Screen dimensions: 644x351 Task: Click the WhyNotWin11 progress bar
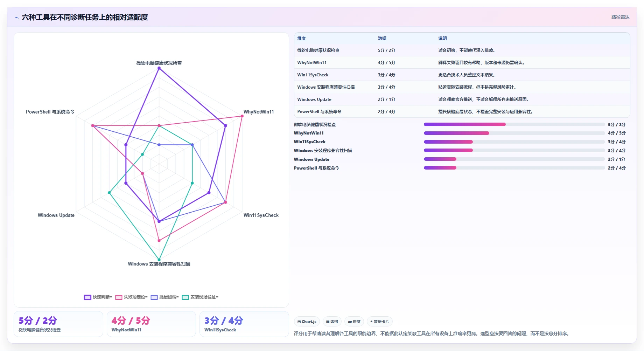(x=514, y=133)
